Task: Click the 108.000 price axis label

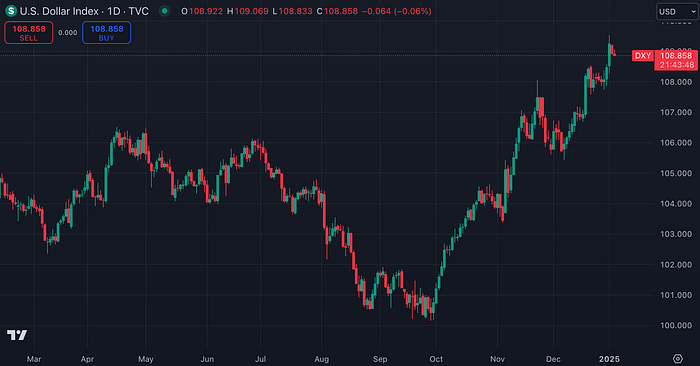Action: coord(676,82)
